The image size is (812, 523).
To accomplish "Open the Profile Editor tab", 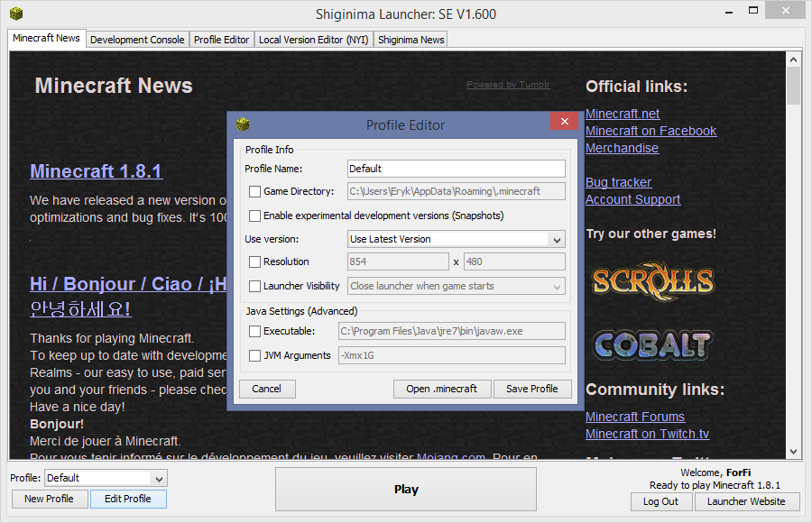I will pos(222,40).
